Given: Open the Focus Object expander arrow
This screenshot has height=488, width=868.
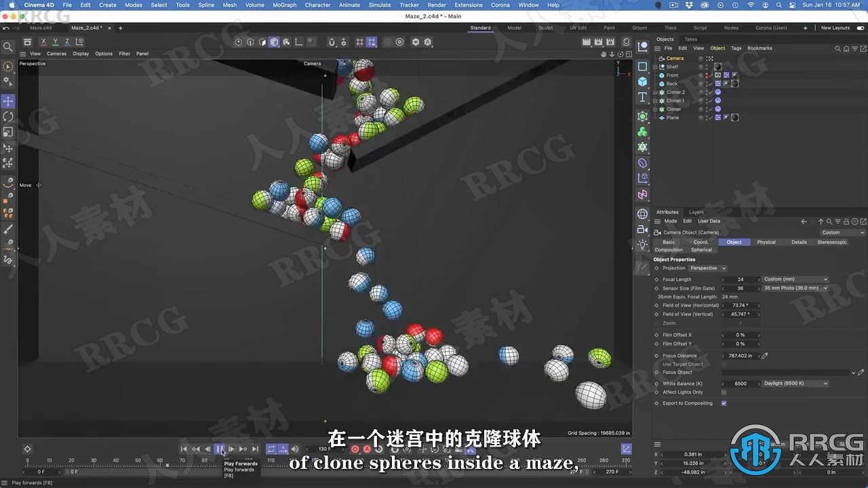Looking at the screenshot, I should (x=853, y=372).
